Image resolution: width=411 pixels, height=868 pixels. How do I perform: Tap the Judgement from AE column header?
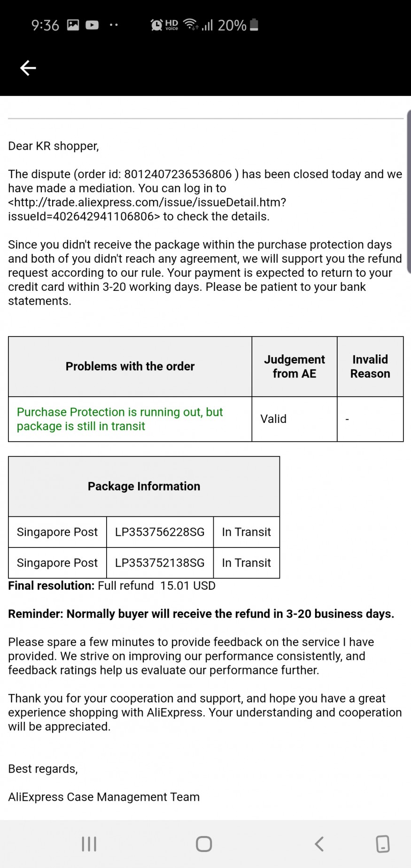click(294, 367)
